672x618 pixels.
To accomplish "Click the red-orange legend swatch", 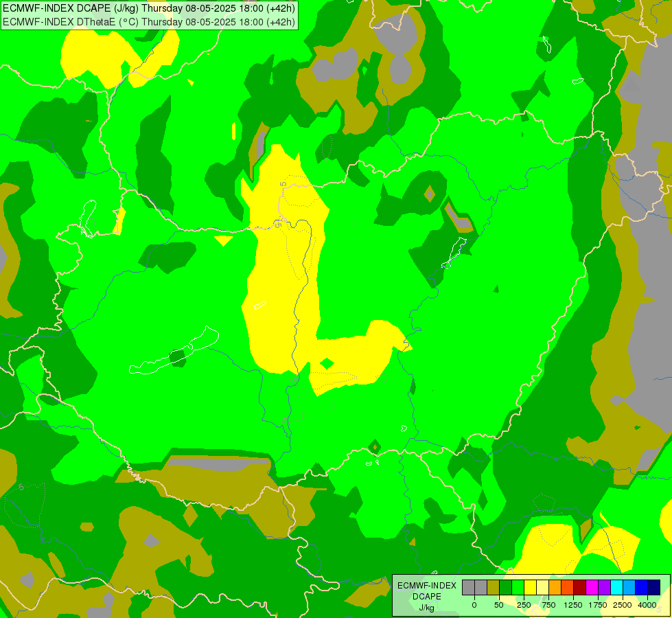I will coord(568,588).
